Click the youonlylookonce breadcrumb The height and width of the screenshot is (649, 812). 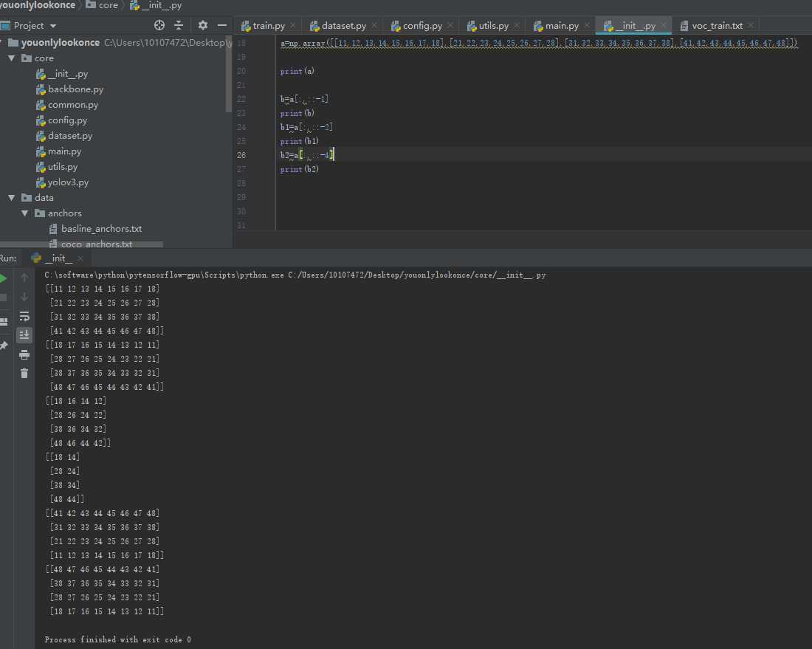[38, 5]
